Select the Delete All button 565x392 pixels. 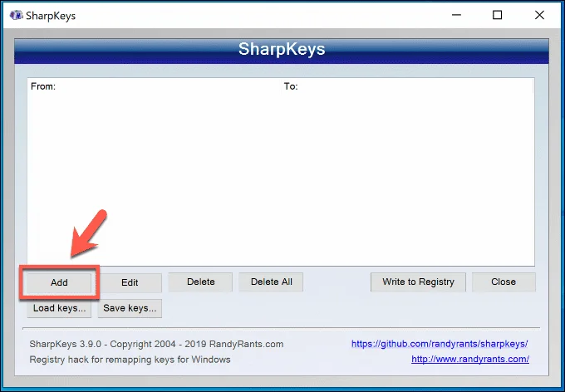(272, 282)
